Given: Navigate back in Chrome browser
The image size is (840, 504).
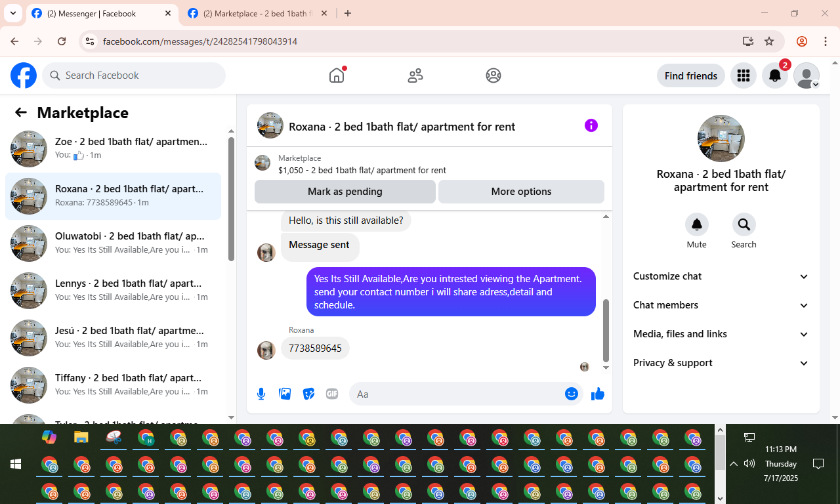Looking at the screenshot, I should (x=14, y=41).
